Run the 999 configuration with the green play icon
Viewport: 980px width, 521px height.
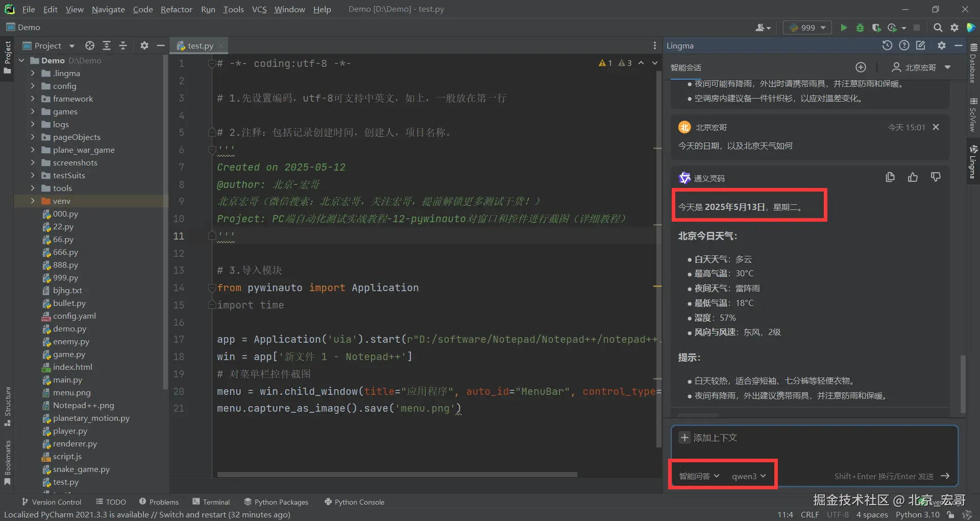(x=844, y=28)
